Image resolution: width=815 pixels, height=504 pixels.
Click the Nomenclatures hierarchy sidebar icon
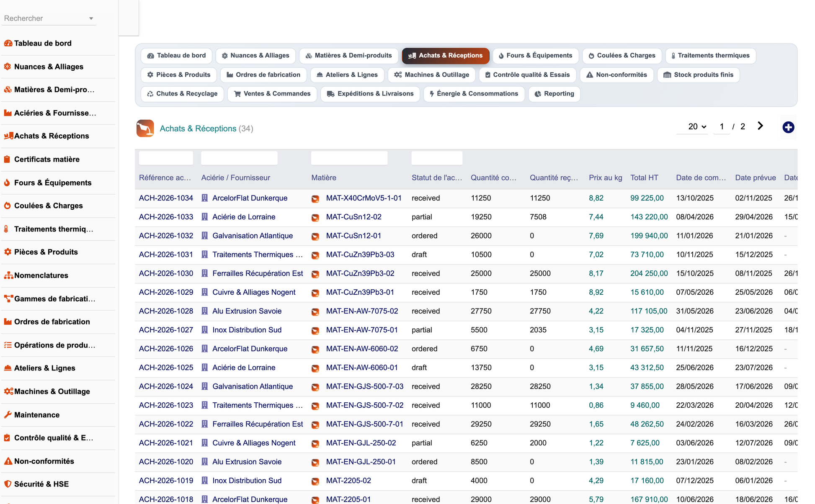8,275
